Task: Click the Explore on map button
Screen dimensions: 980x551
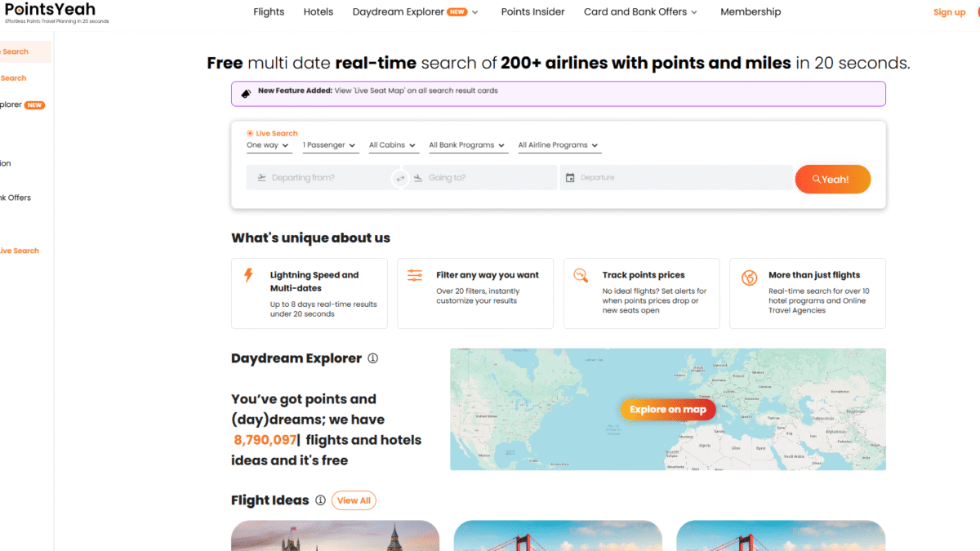Action: 668,410
